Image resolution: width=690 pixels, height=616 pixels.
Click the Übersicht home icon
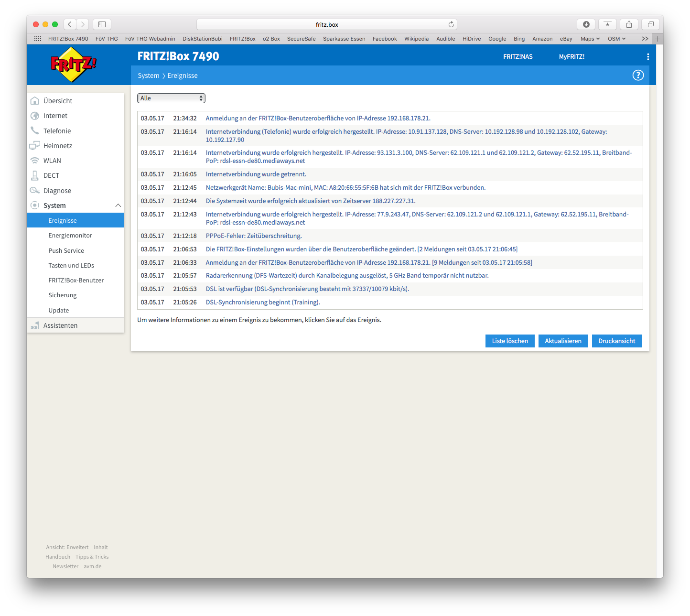[x=35, y=101]
